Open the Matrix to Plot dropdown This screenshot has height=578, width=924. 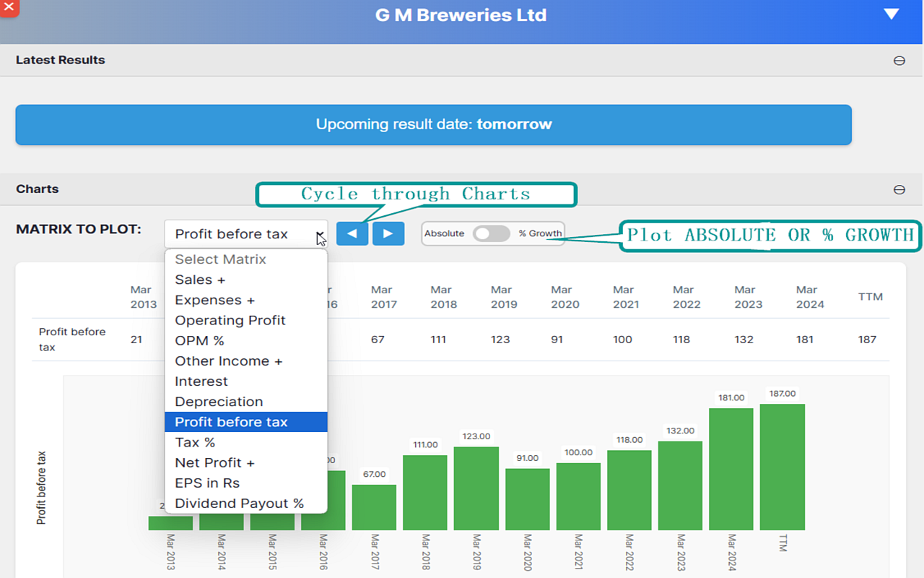(x=245, y=234)
